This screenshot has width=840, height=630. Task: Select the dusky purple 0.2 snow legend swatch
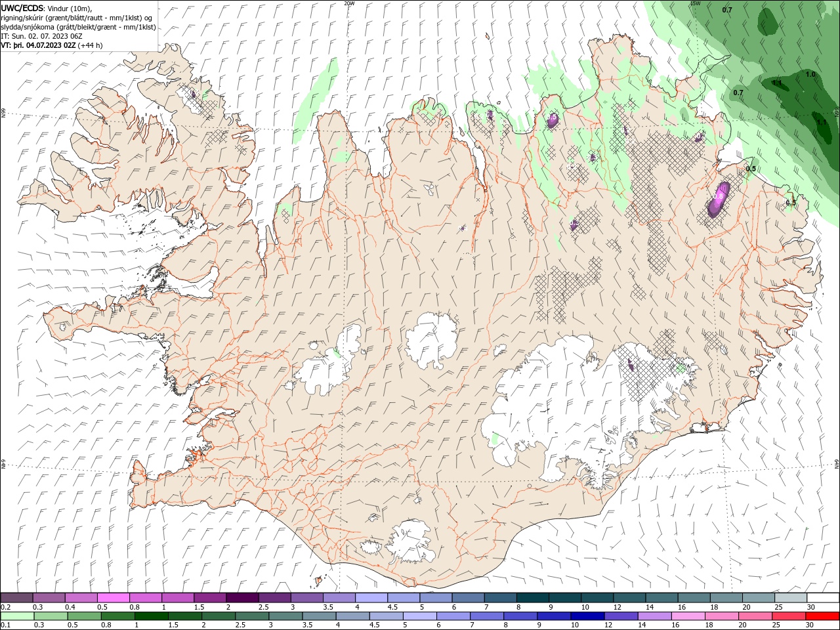pos(18,598)
